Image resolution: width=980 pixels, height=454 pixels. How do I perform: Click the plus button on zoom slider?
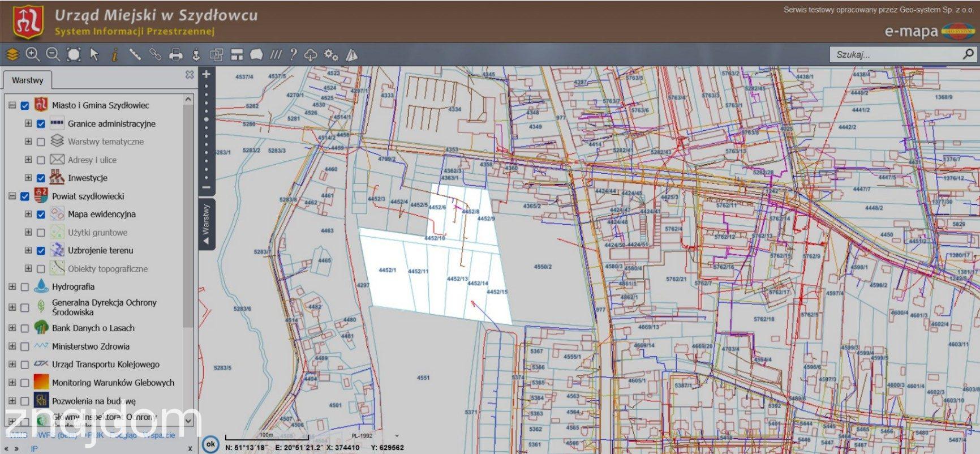click(x=206, y=74)
